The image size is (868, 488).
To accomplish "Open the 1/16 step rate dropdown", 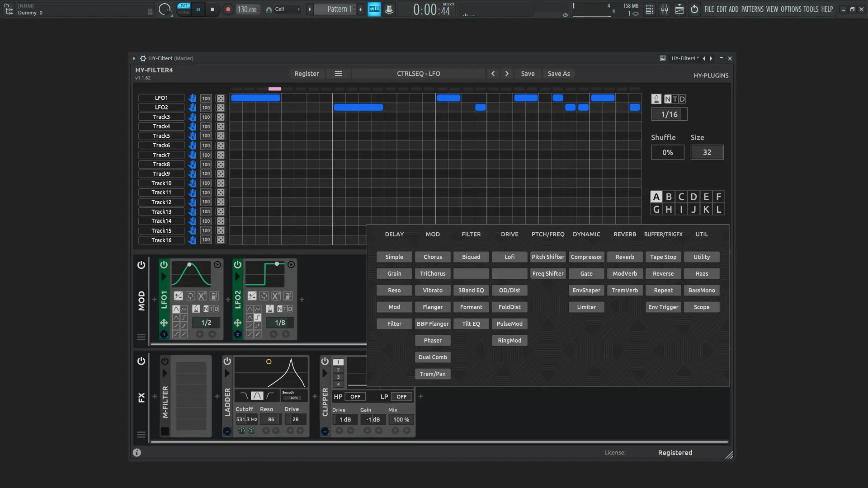I will click(x=669, y=114).
